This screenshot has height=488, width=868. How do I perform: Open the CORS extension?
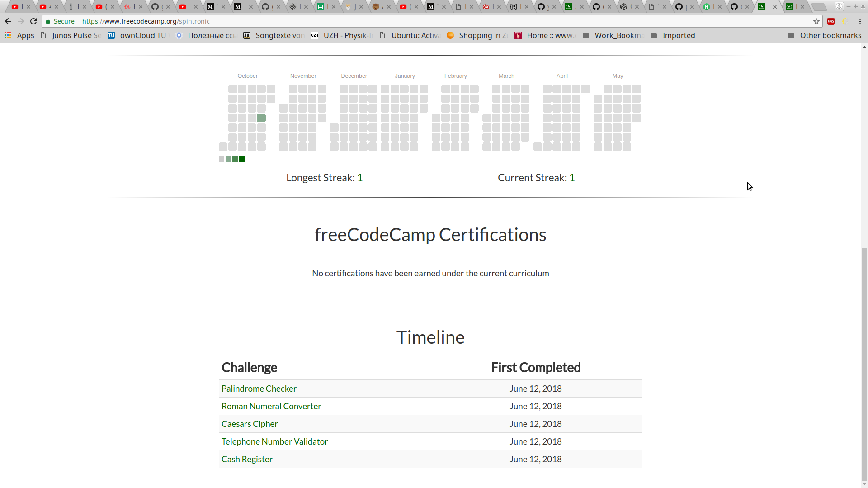click(831, 21)
